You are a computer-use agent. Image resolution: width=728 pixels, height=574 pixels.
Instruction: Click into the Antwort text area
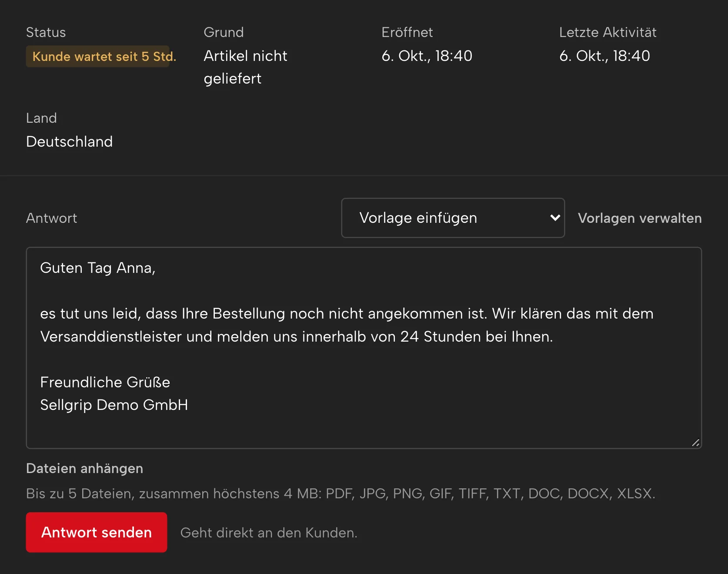point(364,348)
